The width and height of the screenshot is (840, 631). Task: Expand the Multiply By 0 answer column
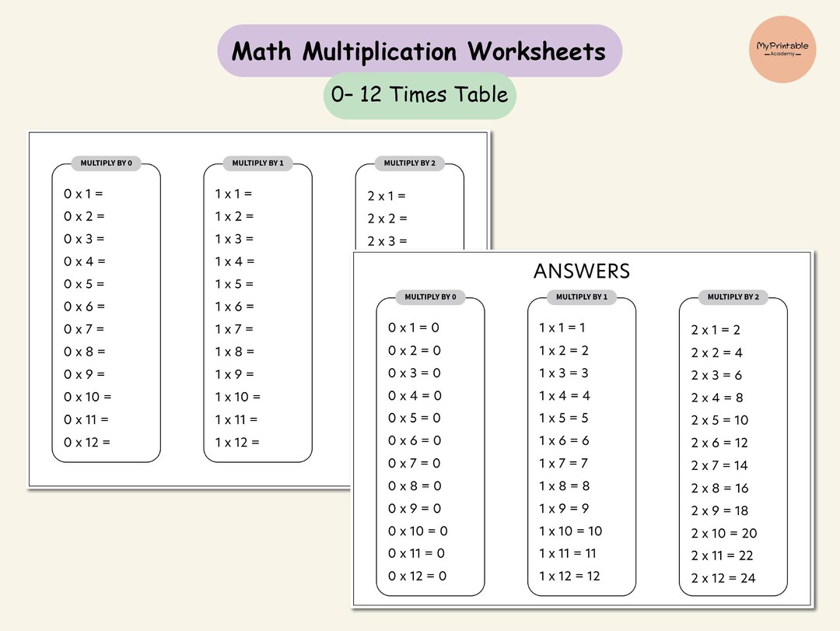[430, 451]
